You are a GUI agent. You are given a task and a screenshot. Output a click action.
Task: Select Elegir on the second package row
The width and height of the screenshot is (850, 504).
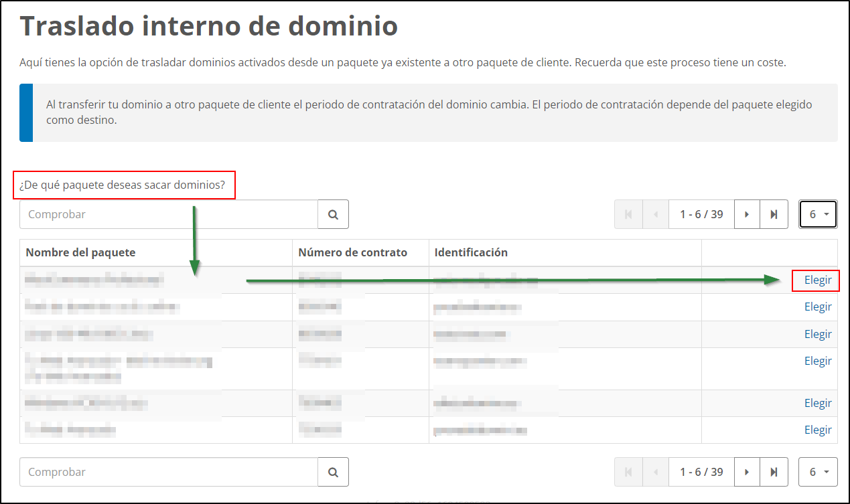pos(818,306)
